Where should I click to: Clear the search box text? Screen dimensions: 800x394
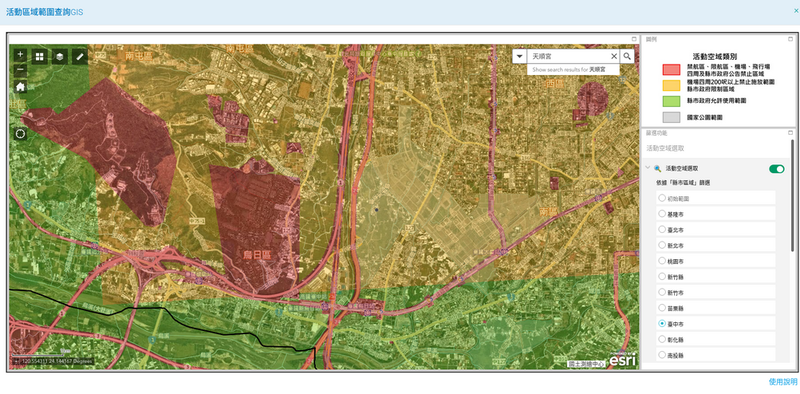614,56
